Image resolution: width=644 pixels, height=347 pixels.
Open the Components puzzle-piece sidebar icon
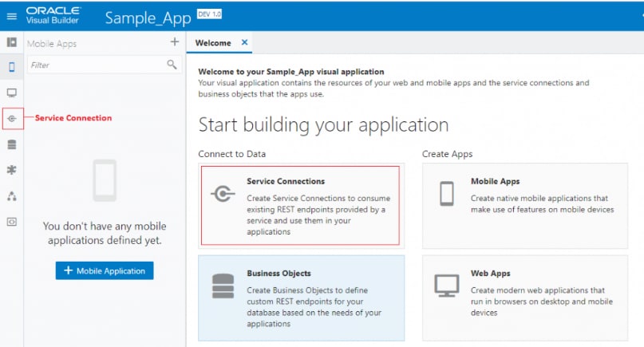[x=11, y=170]
